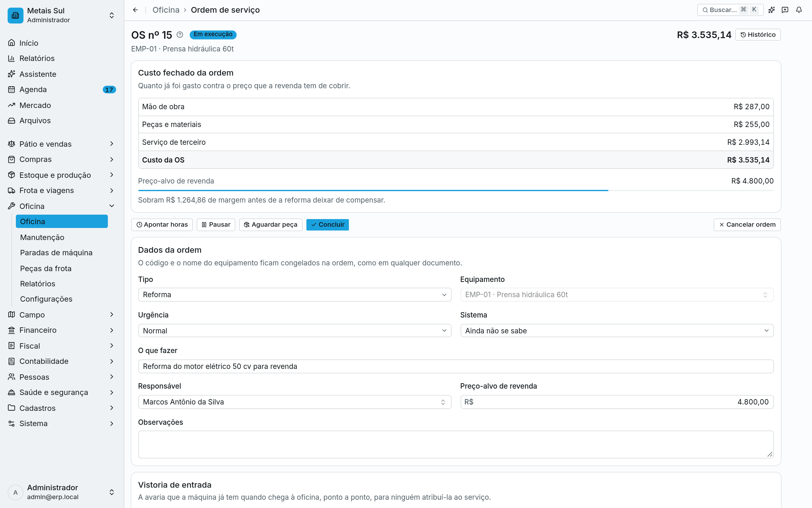Click the back arrow in the header

click(135, 10)
